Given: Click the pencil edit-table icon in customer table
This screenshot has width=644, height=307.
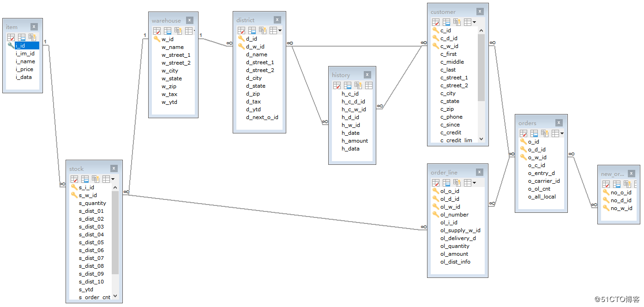Looking at the screenshot, I should pyautogui.click(x=436, y=22).
